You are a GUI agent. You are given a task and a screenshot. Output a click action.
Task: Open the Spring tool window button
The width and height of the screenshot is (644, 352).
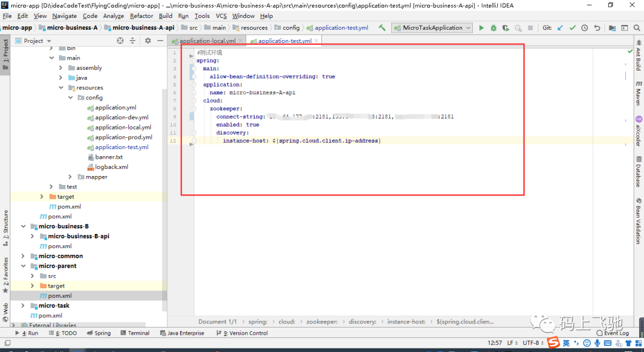pyautogui.click(x=98, y=333)
